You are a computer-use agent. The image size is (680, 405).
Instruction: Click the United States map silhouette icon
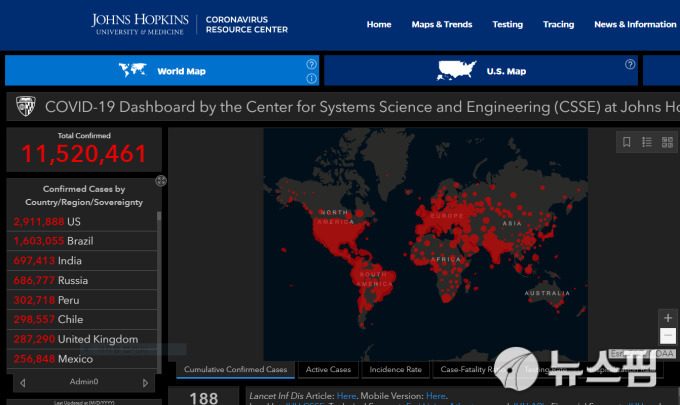coord(456,70)
